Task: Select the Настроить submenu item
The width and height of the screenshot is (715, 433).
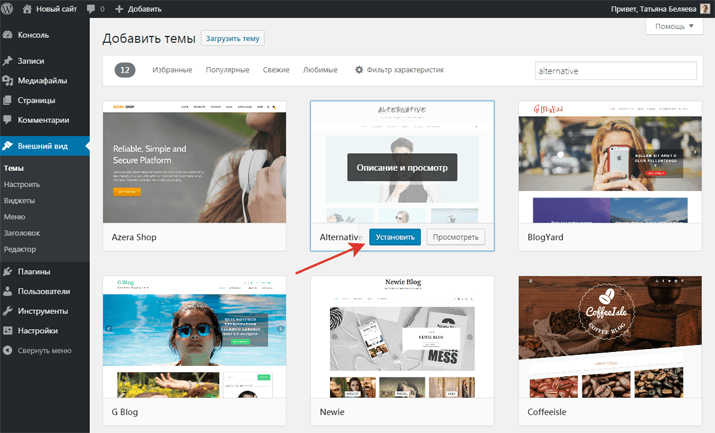Action: [22, 185]
